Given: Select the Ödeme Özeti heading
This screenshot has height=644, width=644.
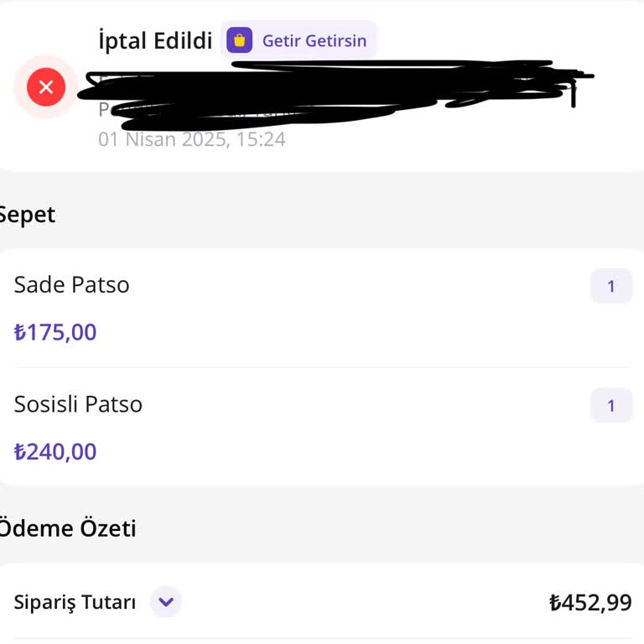Looking at the screenshot, I should pyautogui.click(x=67, y=528).
